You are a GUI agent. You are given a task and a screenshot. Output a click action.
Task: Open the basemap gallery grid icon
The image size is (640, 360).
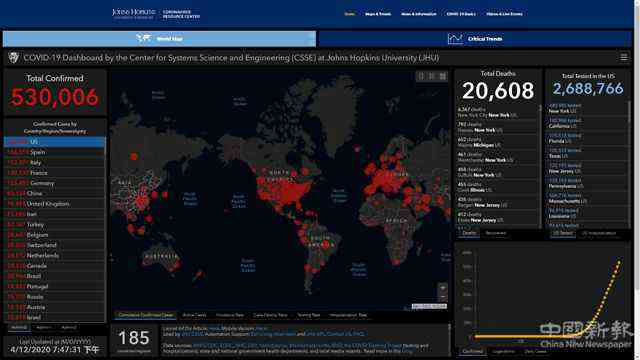click(443, 76)
